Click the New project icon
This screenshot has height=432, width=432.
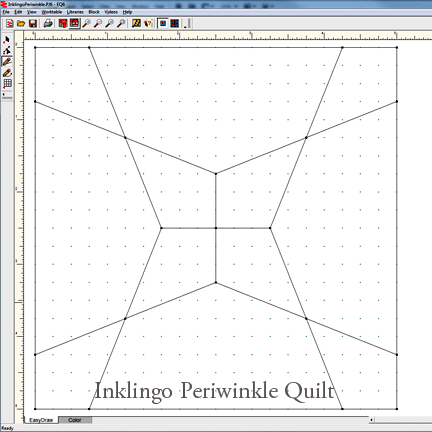(x=10, y=23)
